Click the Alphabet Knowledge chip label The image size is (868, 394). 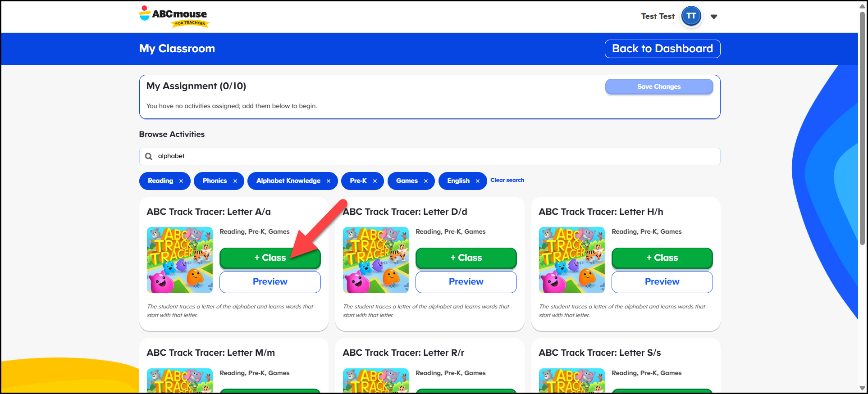click(x=288, y=181)
